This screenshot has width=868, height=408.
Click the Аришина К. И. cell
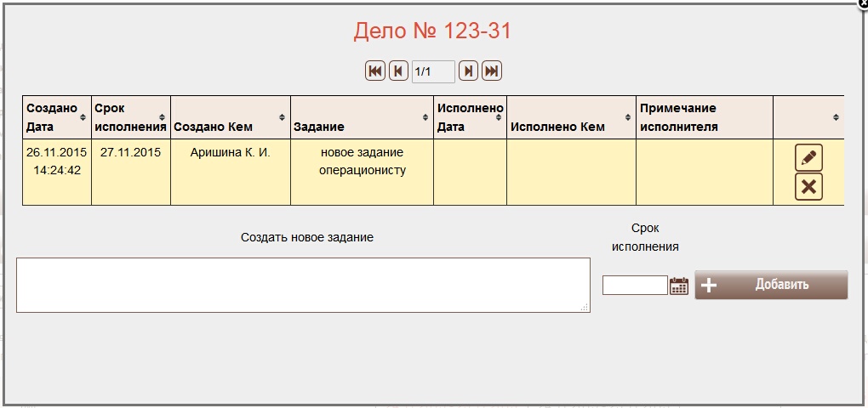[x=230, y=153]
